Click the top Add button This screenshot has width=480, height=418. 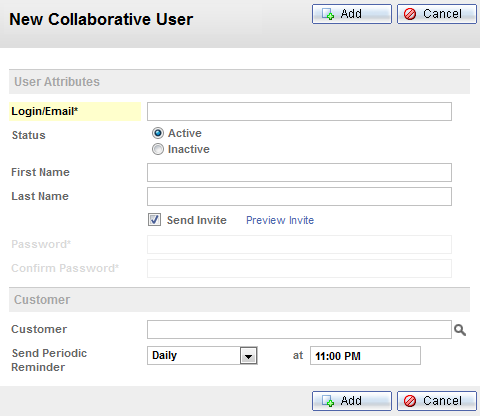(352, 14)
